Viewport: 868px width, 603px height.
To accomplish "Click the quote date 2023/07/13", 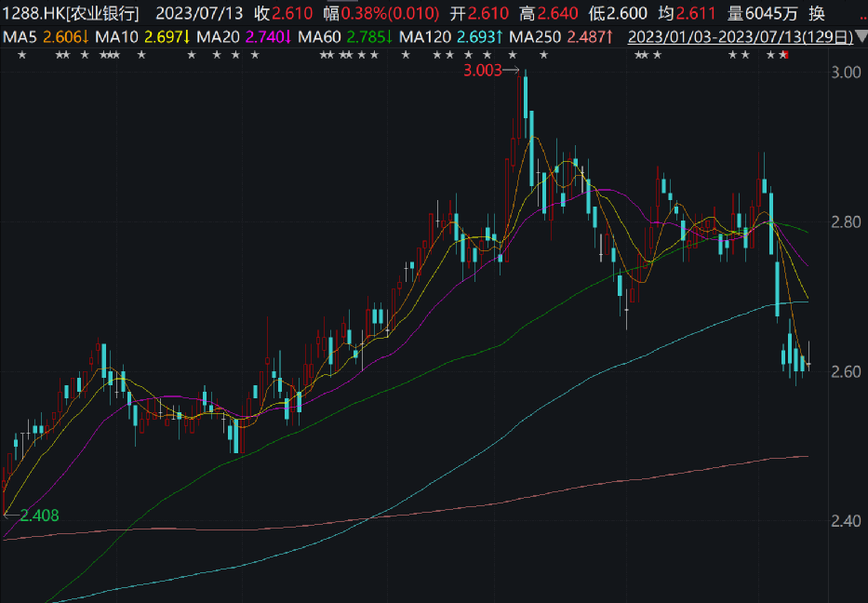I will tap(199, 13).
